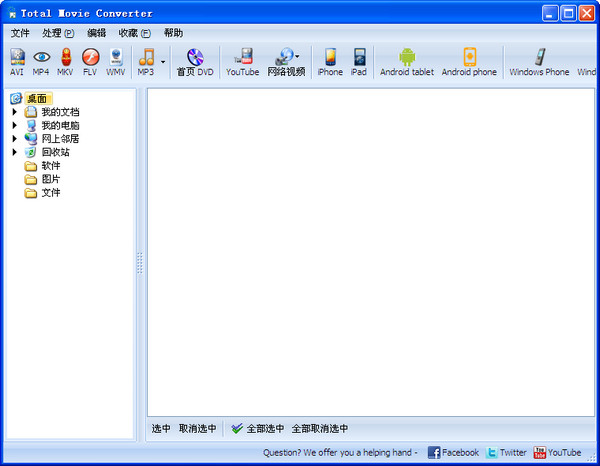Minimize the Total Movie Converter window
Image resolution: width=600 pixels, height=466 pixels.
click(550, 14)
